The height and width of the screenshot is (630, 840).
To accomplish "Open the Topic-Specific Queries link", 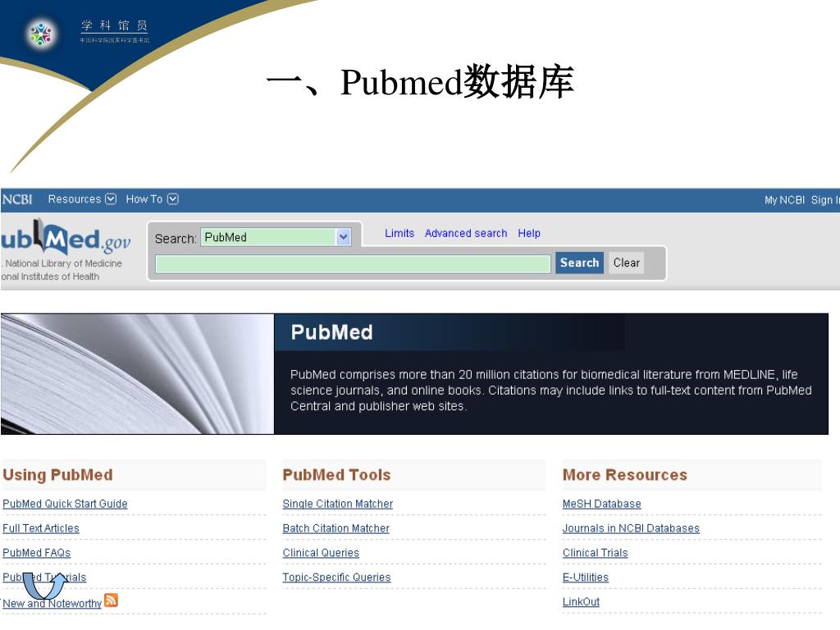I will (336, 577).
